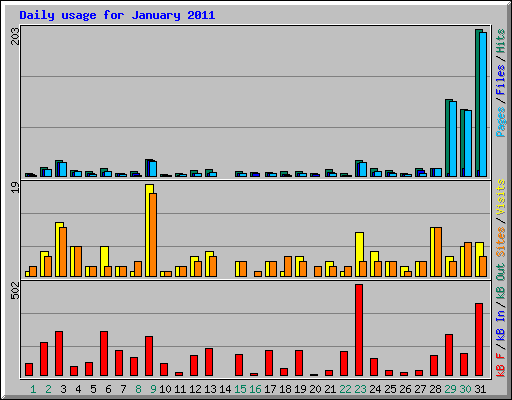The width and height of the screenshot is (512, 400).
Task: Select day 8 on the x-axis
Action: click(138, 389)
